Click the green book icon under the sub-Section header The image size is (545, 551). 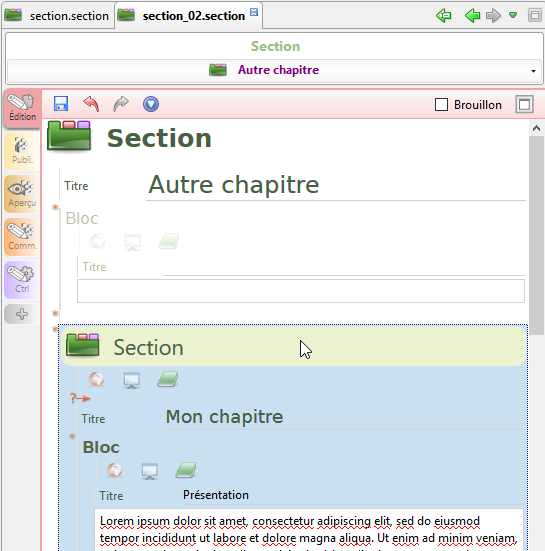point(168,380)
